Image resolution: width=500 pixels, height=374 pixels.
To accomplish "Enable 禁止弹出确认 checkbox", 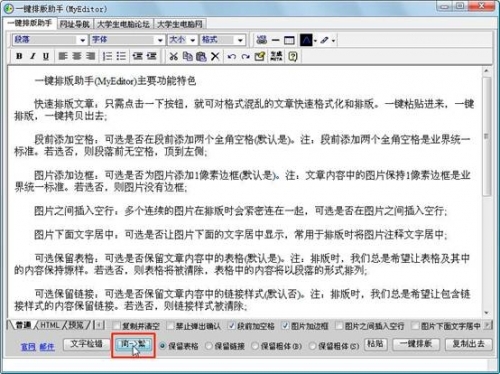I will point(170,326).
